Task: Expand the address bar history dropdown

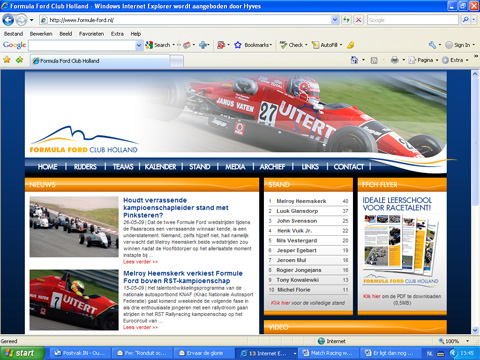Action: point(335,20)
